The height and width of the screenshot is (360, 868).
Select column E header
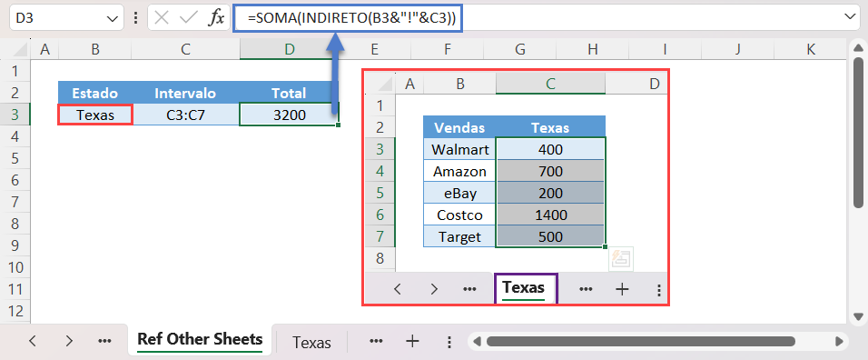point(375,50)
